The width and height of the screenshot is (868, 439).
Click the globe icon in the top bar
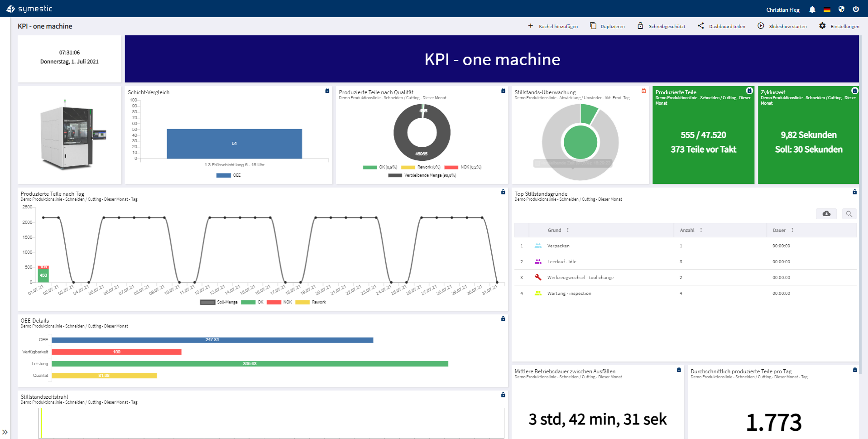[x=841, y=9]
